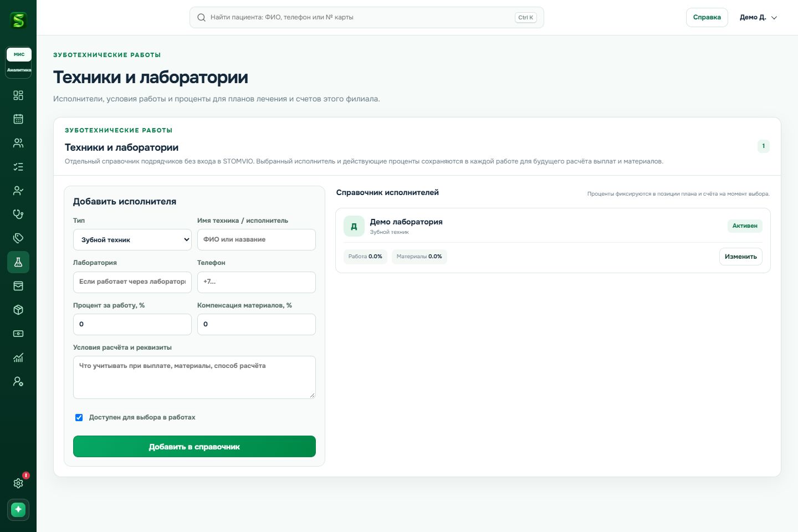The height and width of the screenshot is (532, 798).
Task: Open the user-with-checkmark icon in sidebar
Action: [18, 191]
